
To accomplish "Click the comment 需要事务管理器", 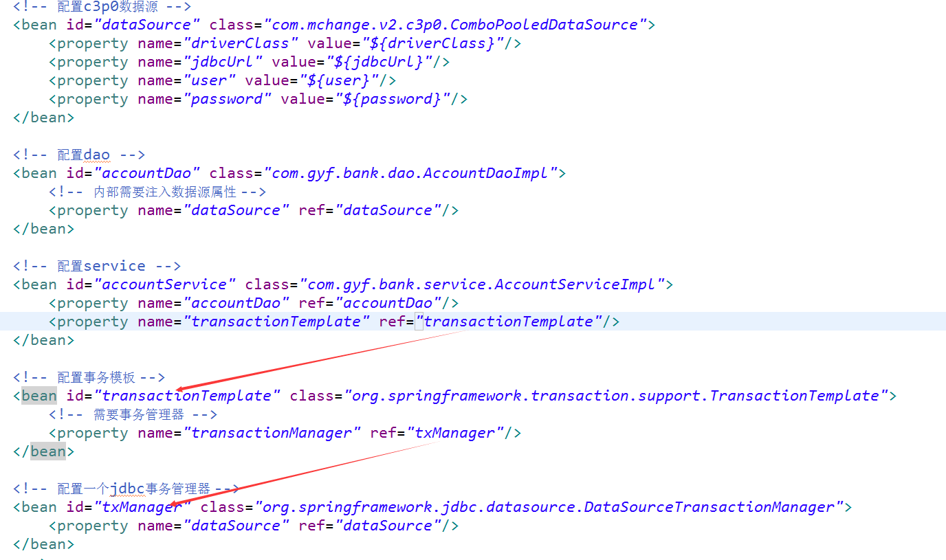I will click(139, 414).
